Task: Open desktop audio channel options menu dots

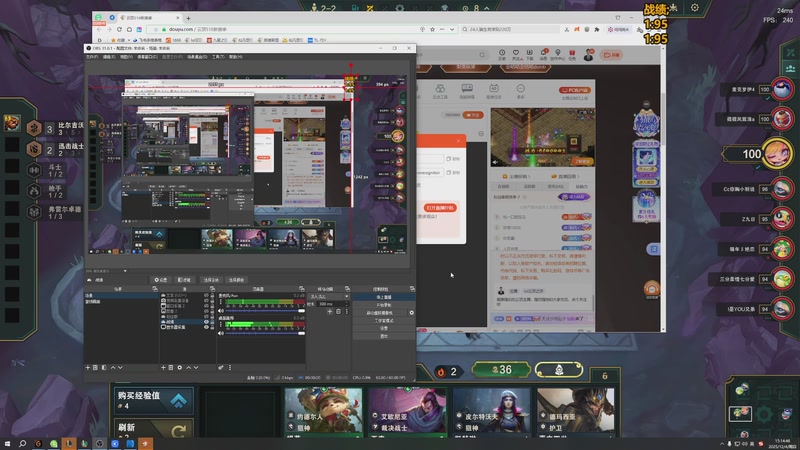Action: (x=220, y=324)
